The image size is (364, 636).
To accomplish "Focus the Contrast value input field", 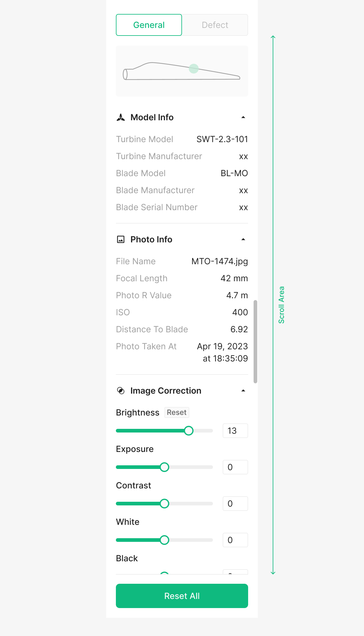I will [235, 504].
